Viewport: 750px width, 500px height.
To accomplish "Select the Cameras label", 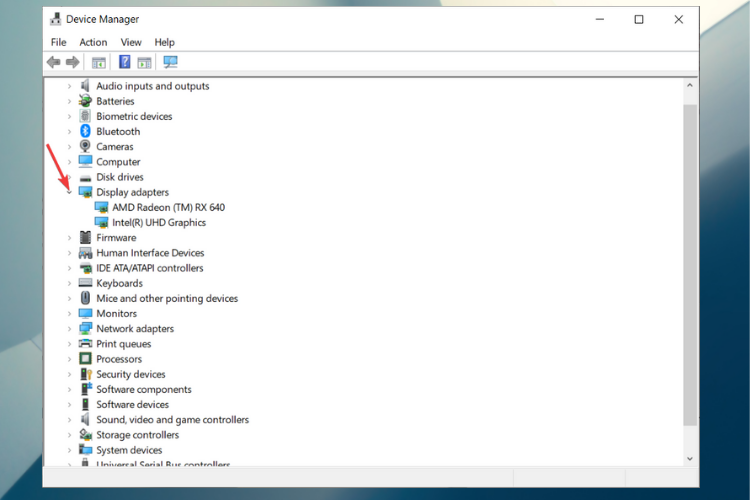I will 115,146.
